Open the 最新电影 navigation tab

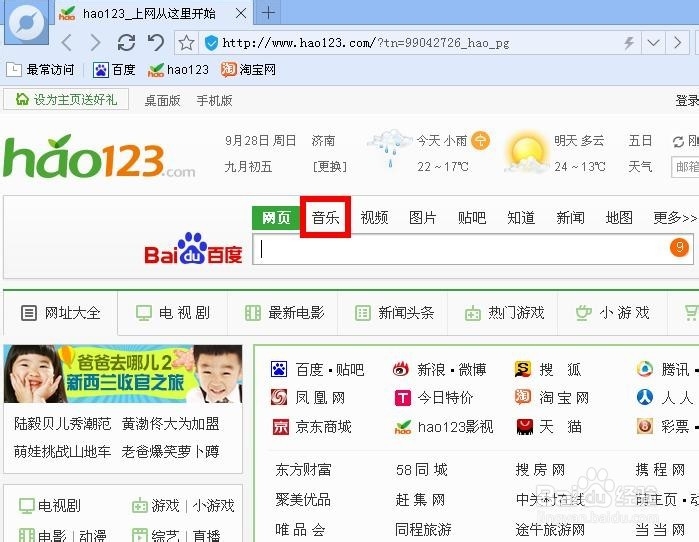click(x=284, y=313)
